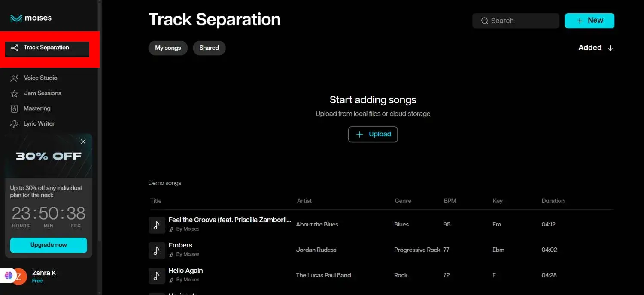Viewport: 644px width, 295px height.
Task: Open Voice Studio from sidebar
Action: [x=40, y=78]
